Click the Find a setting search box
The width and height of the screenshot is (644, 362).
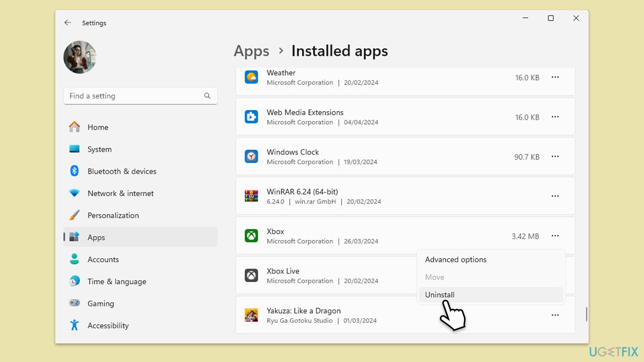[136, 96]
